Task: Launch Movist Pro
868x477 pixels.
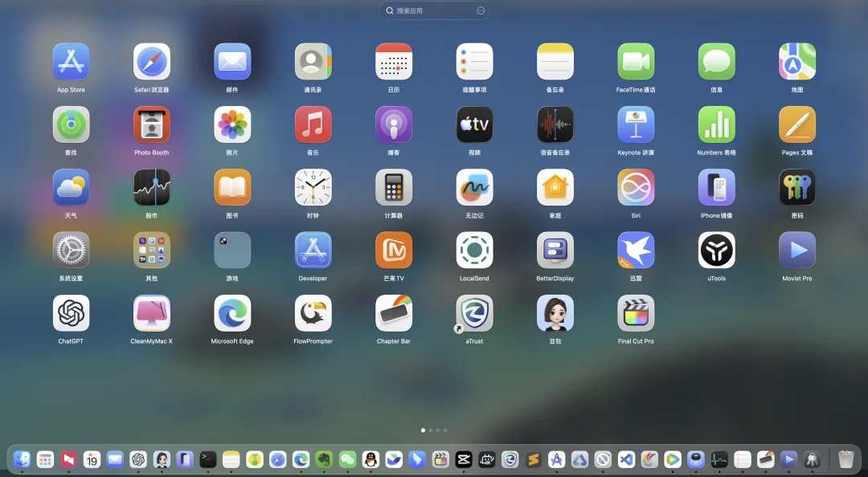Action: (x=797, y=250)
